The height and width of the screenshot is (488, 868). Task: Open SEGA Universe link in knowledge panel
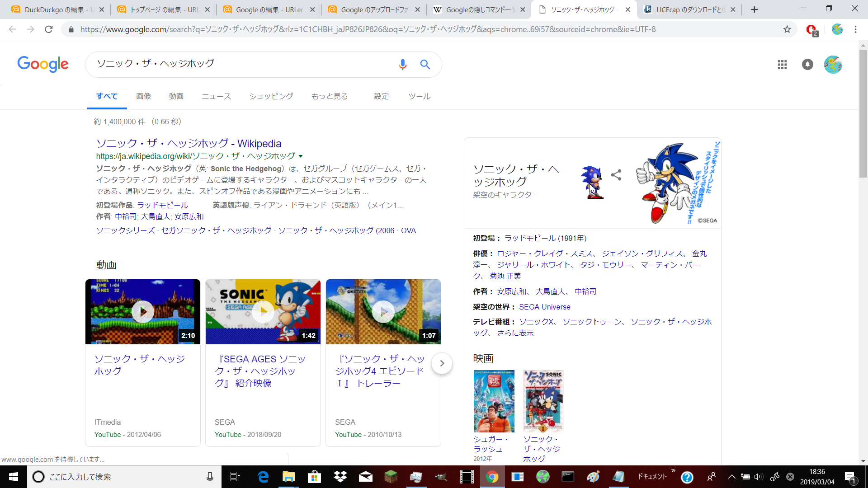point(544,307)
